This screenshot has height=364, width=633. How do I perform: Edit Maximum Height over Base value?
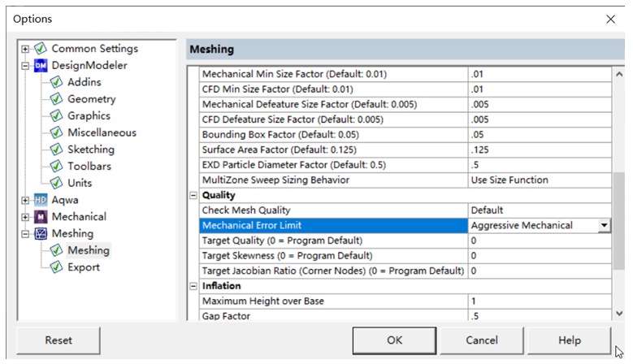540,301
